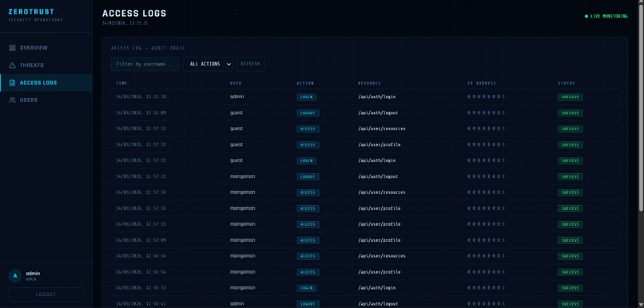This screenshot has height=308, width=644.
Task: Click the LOGOUT badge in mongomon's 12:57:21 row
Action: click(x=308, y=177)
